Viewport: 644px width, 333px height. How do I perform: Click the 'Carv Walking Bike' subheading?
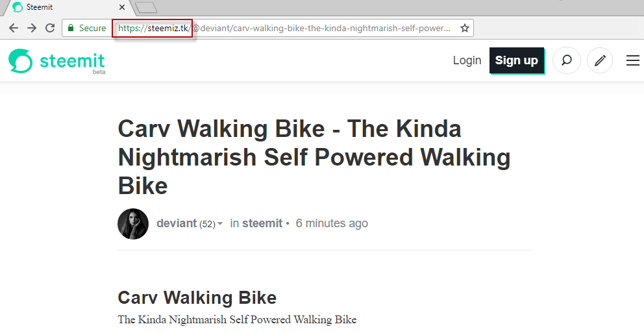coord(197,298)
